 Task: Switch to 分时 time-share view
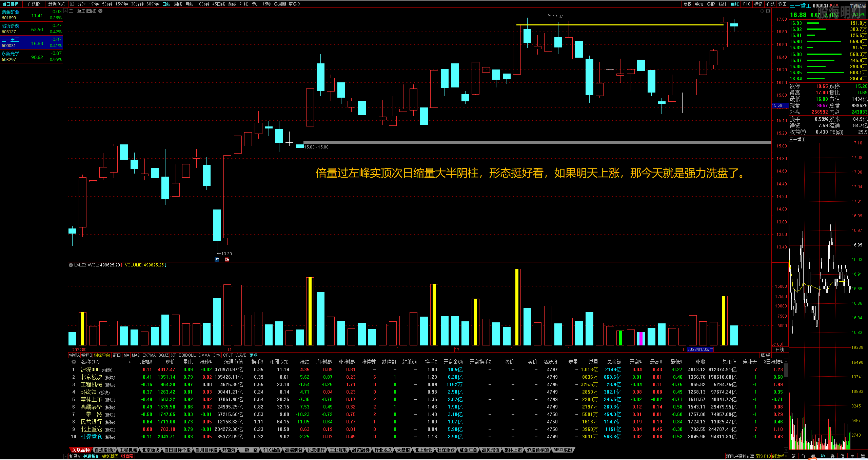pos(81,4)
